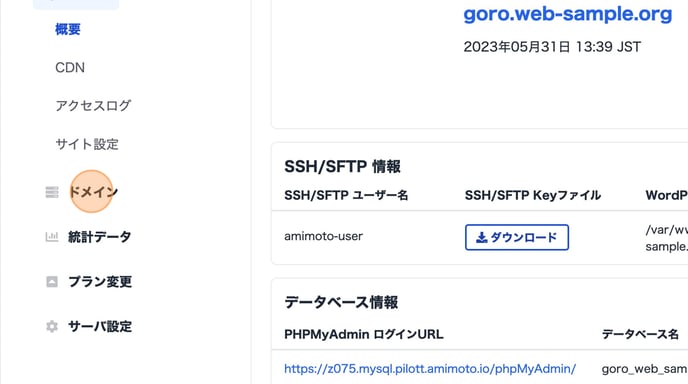
Task: Expand the ドメイン sidebar section
Action: click(93, 192)
